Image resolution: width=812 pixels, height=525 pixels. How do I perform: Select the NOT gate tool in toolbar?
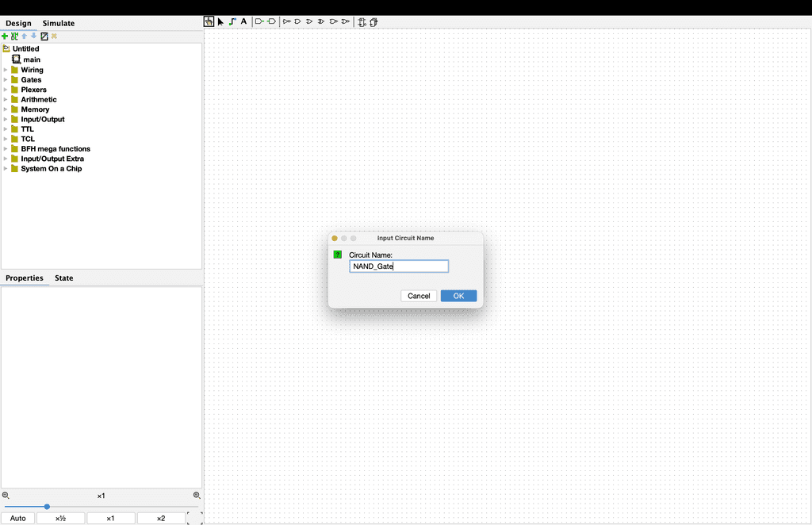pyautogui.click(x=287, y=22)
